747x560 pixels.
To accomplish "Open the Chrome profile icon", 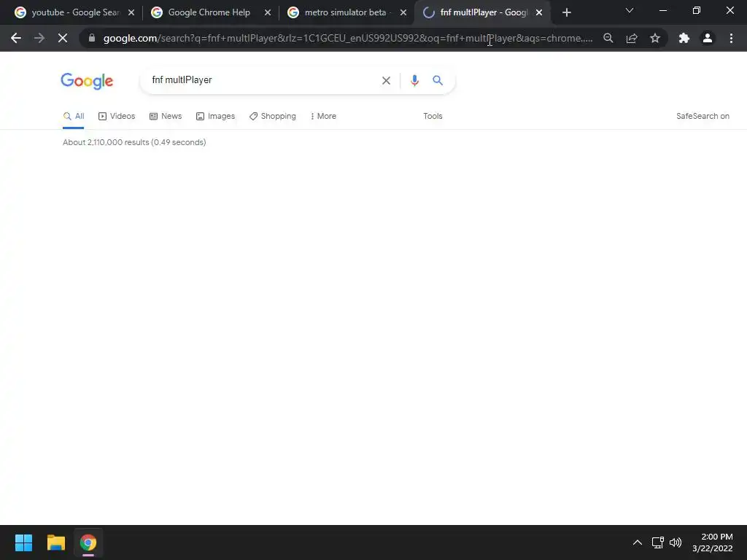I will tap(708, 38).
